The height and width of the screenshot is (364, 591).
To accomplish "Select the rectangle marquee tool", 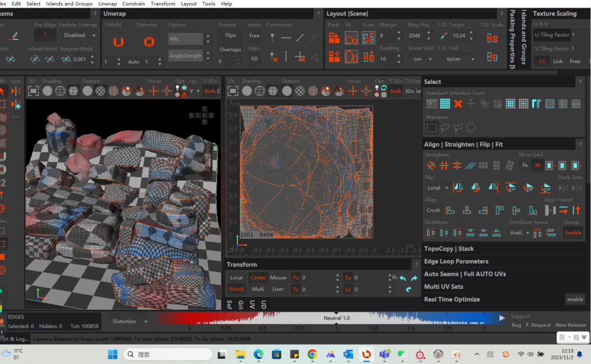I will 432,128.
